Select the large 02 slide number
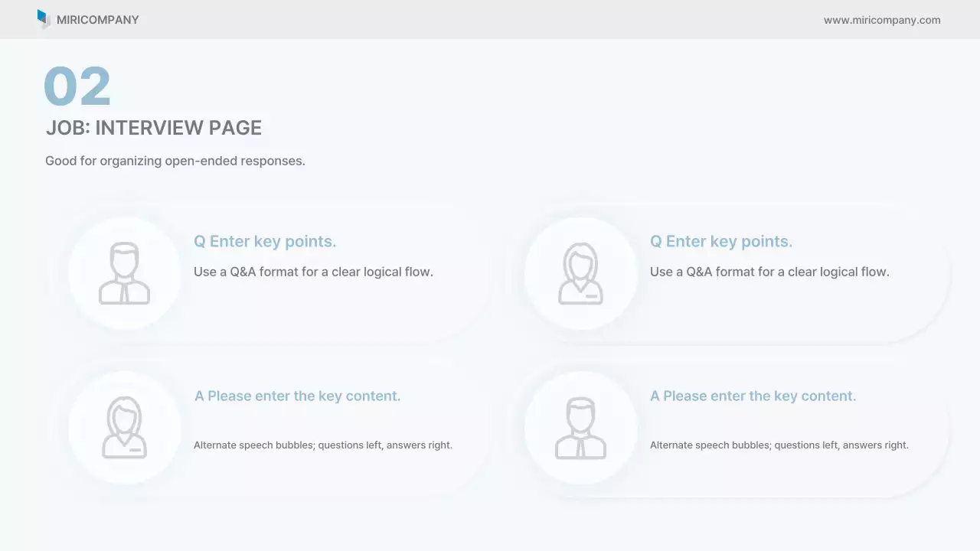Viewport: 980px width, 551px height. (77, 86)
